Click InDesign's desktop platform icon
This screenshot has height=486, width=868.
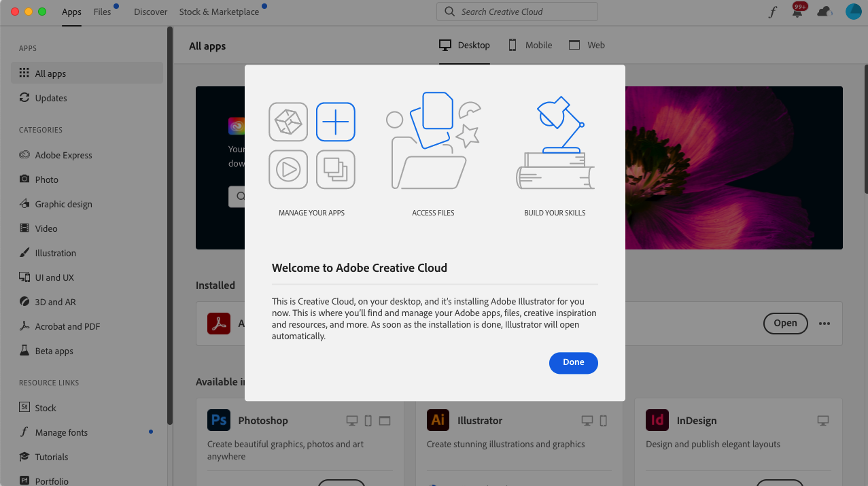(823, 421)
